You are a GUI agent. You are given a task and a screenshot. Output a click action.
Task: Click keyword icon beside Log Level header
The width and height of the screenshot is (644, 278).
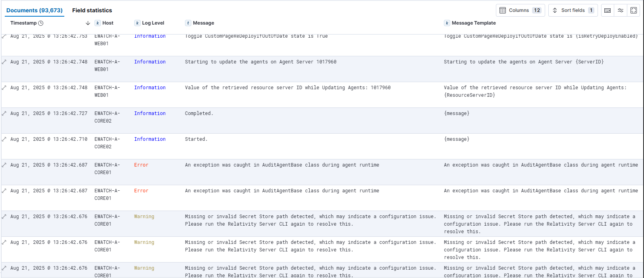[x=137, y=23]
